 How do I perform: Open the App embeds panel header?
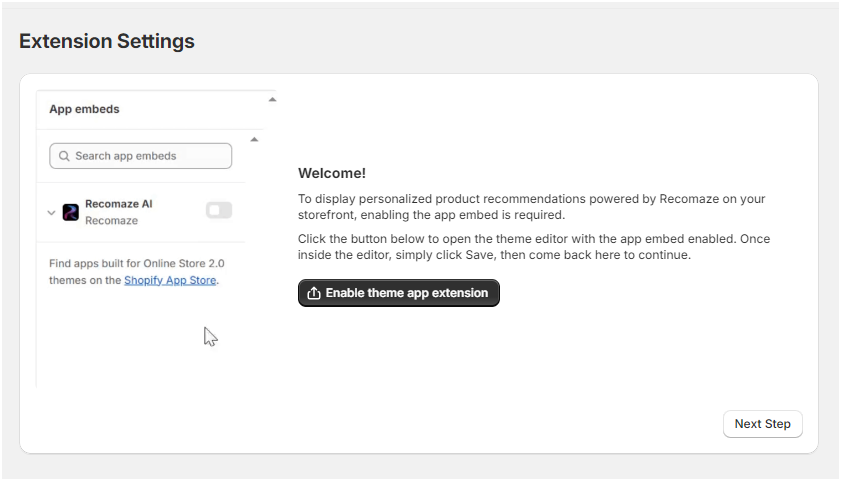click(x=85, y=109)
